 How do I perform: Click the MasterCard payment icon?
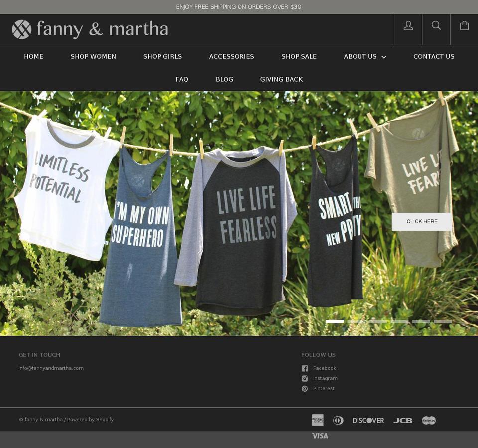[x=429, y=420]
